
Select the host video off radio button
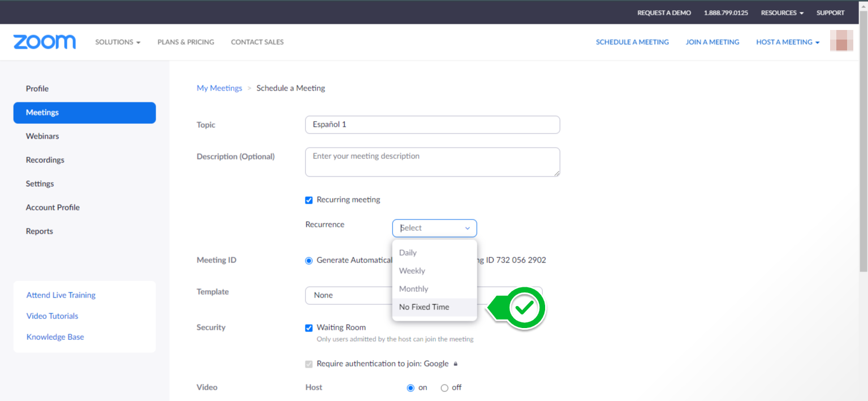444,388
